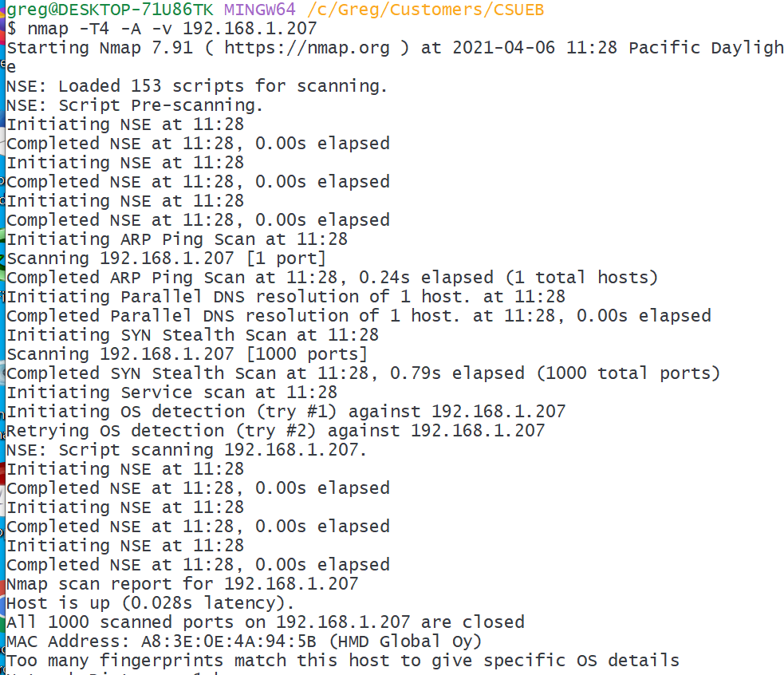Click the "NSE: Script Pre-scanning." line
Viewport: 784px width, 675px height.
135,105
